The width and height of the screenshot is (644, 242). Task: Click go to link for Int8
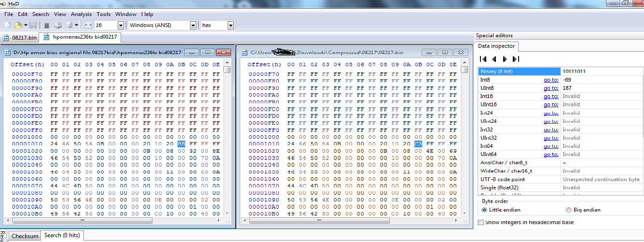pyautogui.click(x=551, y=80)
